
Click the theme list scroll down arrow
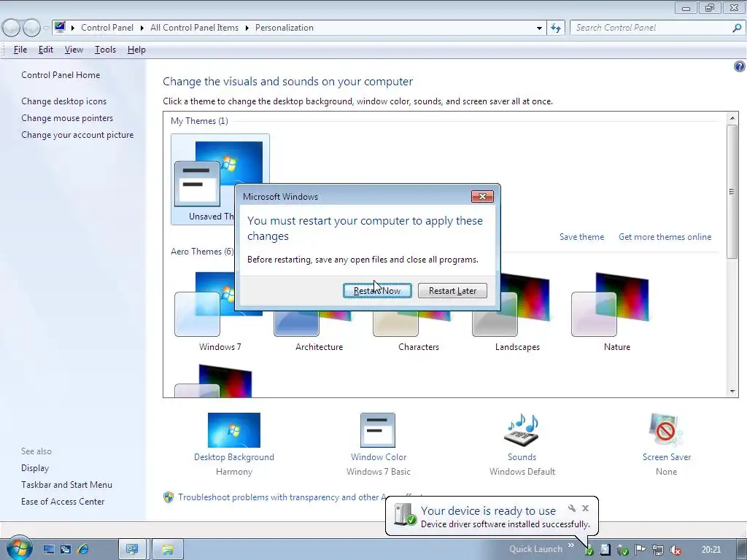732,392
